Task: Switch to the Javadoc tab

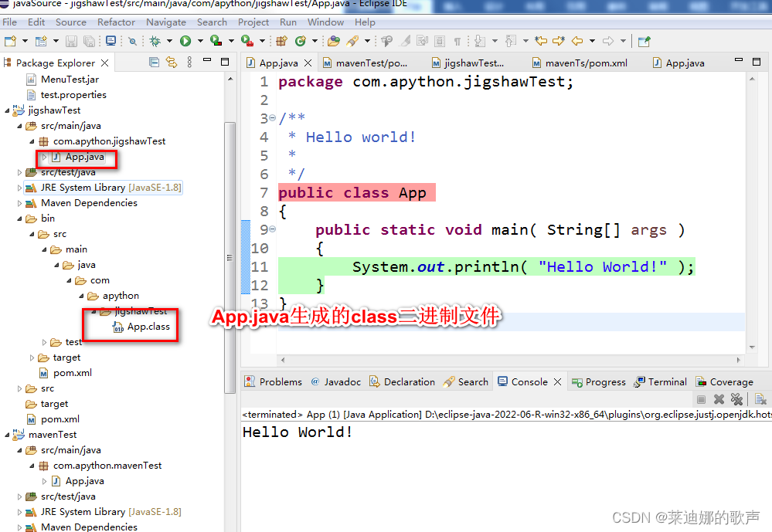Action: 336,382
